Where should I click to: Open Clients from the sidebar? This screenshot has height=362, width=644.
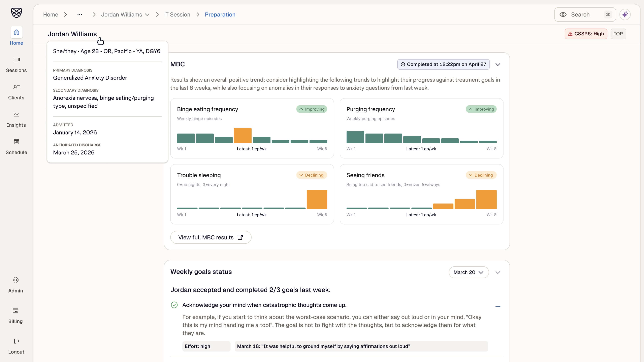[x=16, y=92]
